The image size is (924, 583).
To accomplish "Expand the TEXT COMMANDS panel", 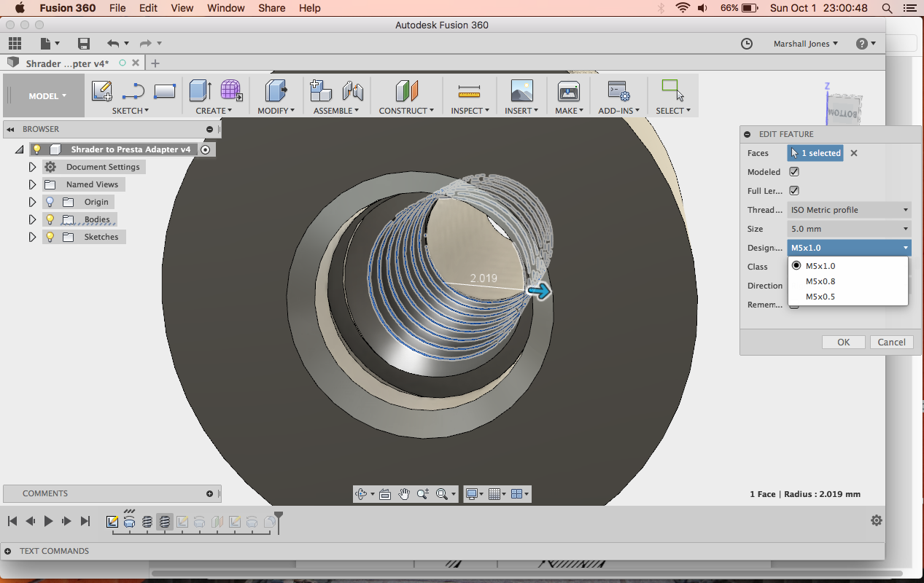I will 7,551.
